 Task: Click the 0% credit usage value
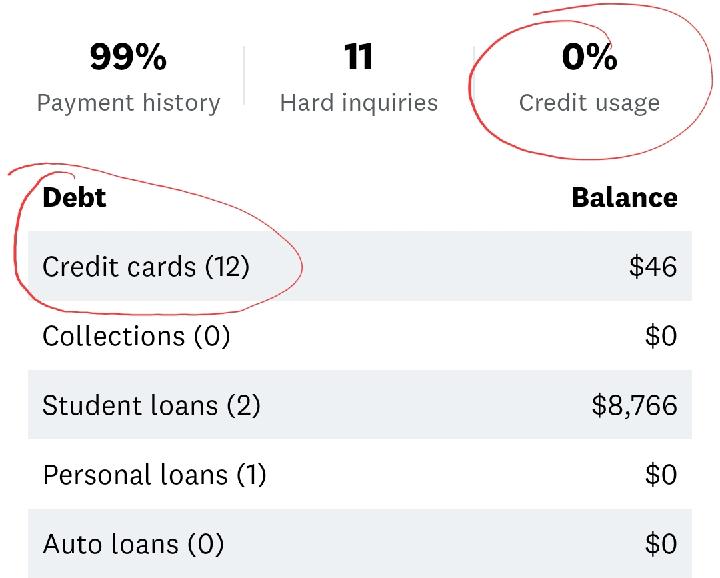pyautogui.click(x=589, y=58)
